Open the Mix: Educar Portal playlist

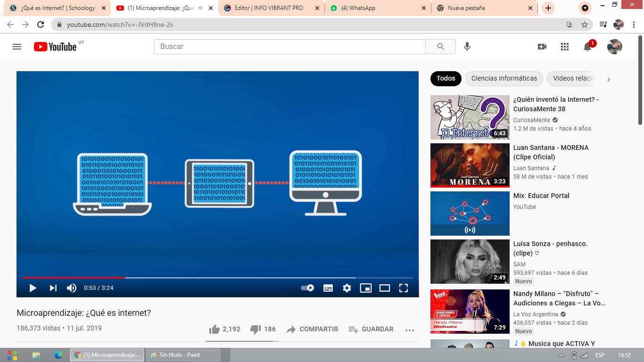(541, 196)
